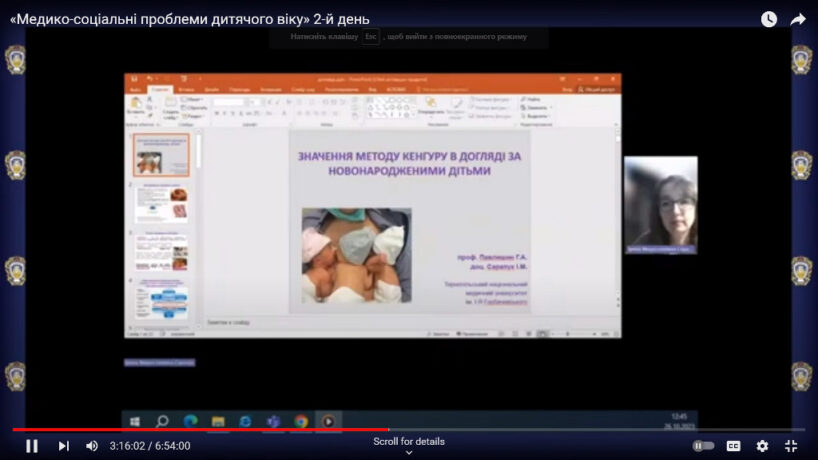Open the Share arrow icon
The width and height of the screenshot is (818, 460).
tap(798, 19)
